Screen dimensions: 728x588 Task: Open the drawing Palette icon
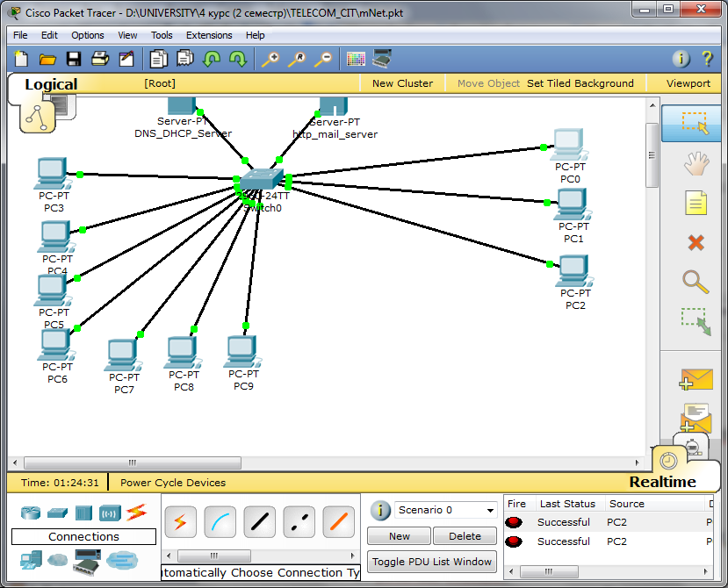356,59
